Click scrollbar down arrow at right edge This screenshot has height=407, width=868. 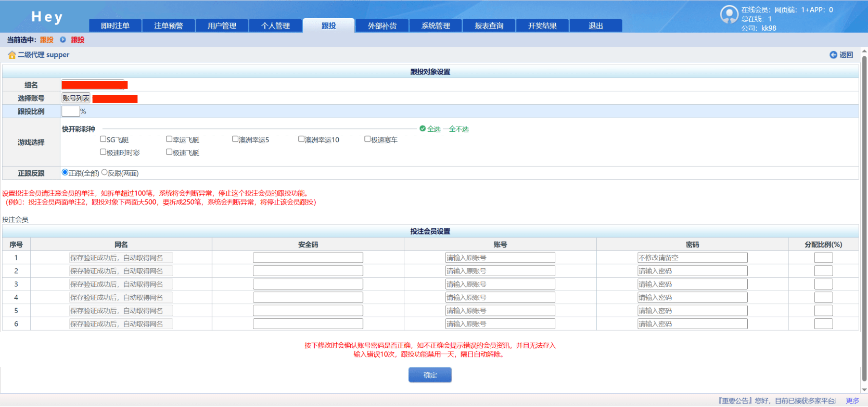pos(864,390)
